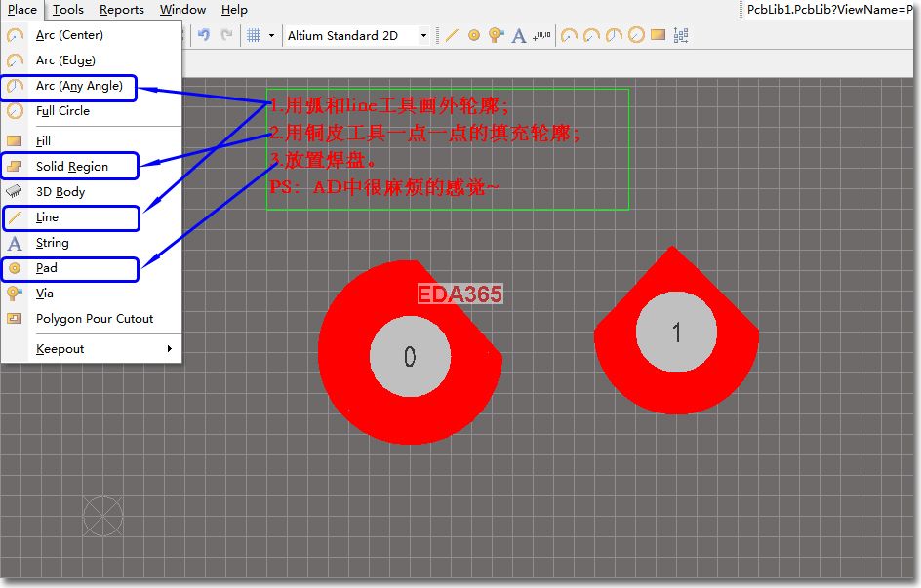Click the origin marker on the canvas

pos(102,516)
